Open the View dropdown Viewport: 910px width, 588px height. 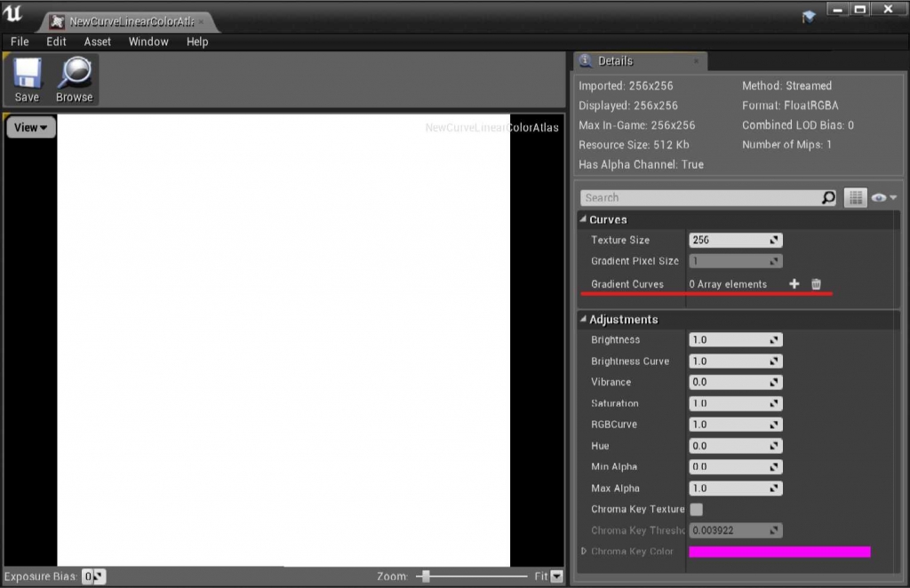pyautogui.click(x=31, y=128)
